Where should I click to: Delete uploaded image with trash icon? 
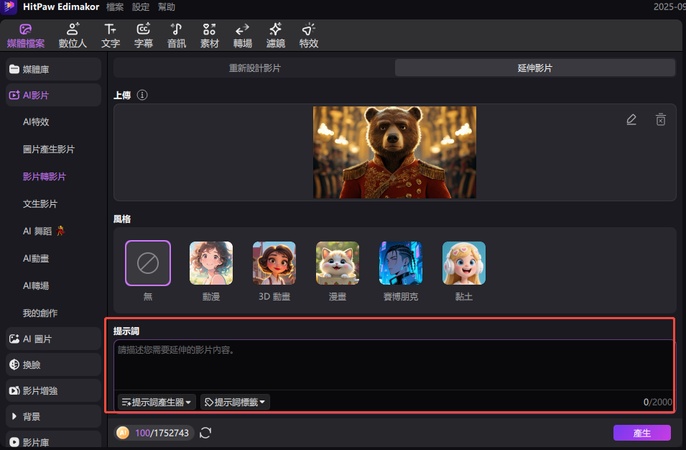click(660, 119)
